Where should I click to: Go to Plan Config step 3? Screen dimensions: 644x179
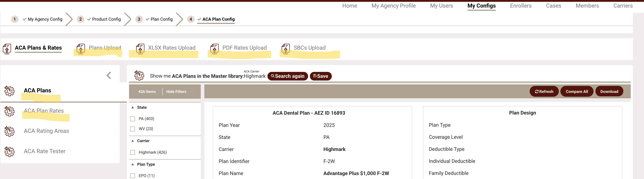[x=161, y=19]
